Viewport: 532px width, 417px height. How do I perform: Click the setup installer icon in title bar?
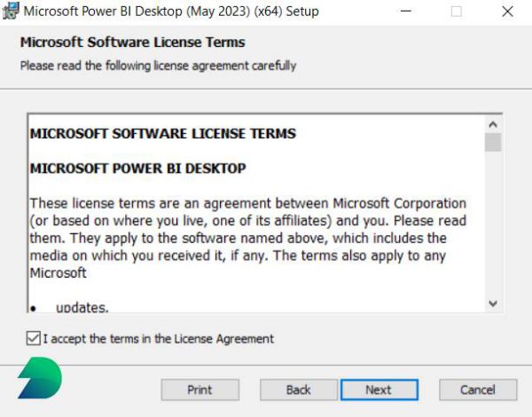point(10,12)
